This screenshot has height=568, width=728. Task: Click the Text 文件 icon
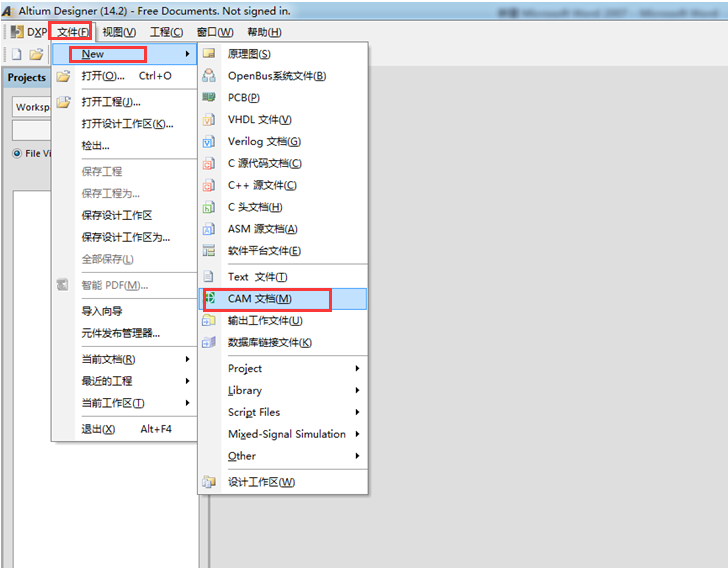coord(209,276)
